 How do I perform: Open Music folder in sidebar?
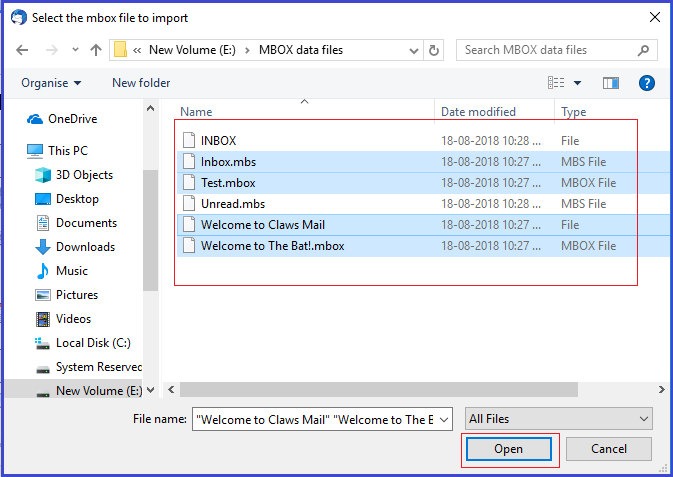[x=72, y=271]
